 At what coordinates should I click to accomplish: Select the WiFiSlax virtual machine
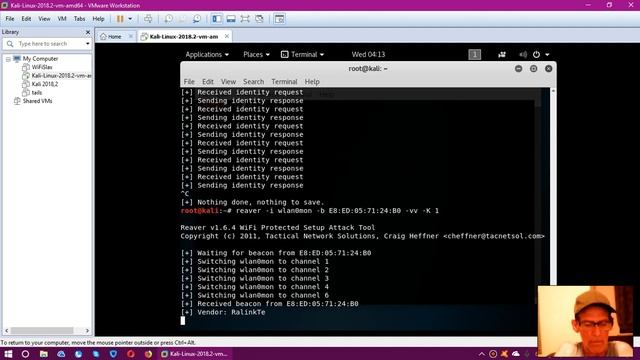42,67
